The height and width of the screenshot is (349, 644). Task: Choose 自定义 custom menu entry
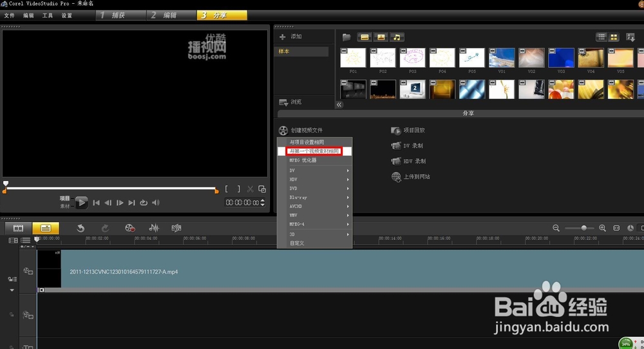[x=315, y=243]
